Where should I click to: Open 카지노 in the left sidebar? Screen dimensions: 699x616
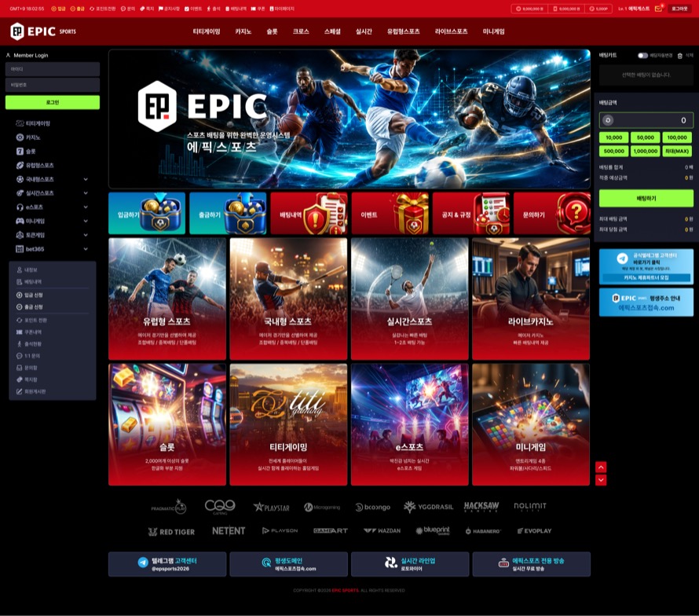point(28,137)
